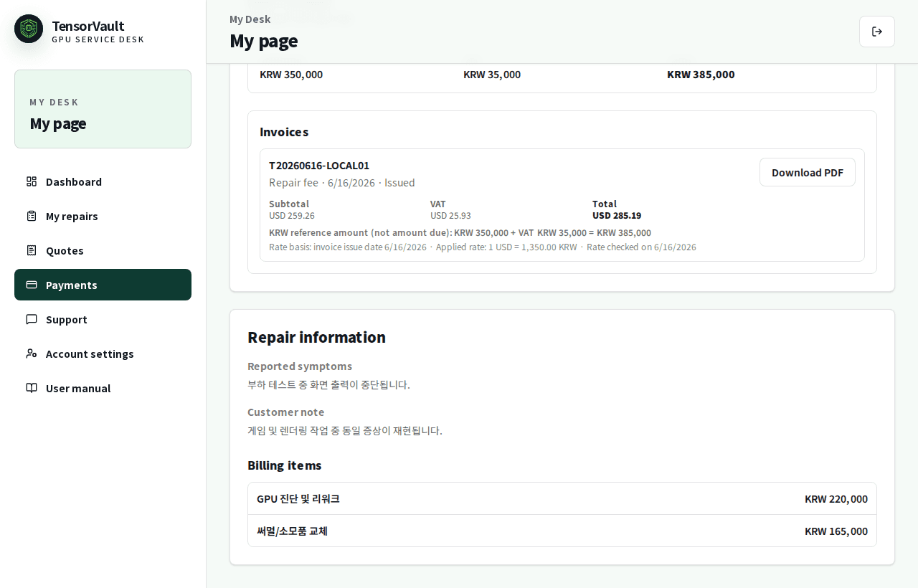Click the Account settings user icon
This screenshot has height=588, width=918.
32,354
